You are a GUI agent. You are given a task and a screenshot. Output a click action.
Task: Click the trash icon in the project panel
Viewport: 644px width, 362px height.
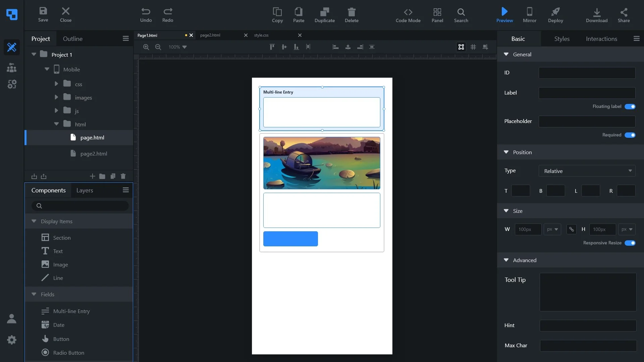click(123, 176)
